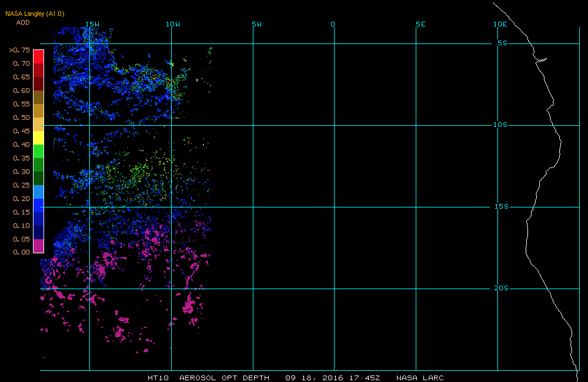
Task: Click the '17:45Z' time text
Action: [365, 378]
